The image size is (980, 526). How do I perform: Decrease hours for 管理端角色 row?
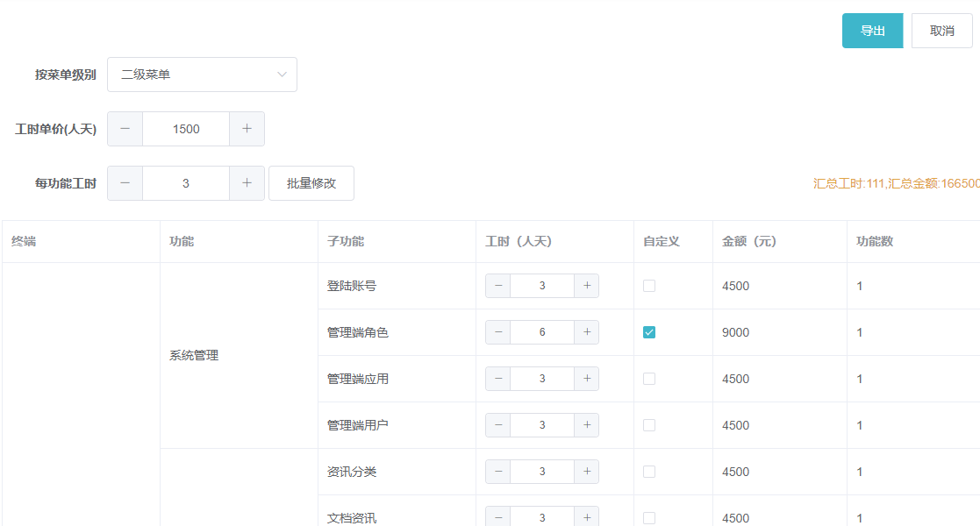498,332
